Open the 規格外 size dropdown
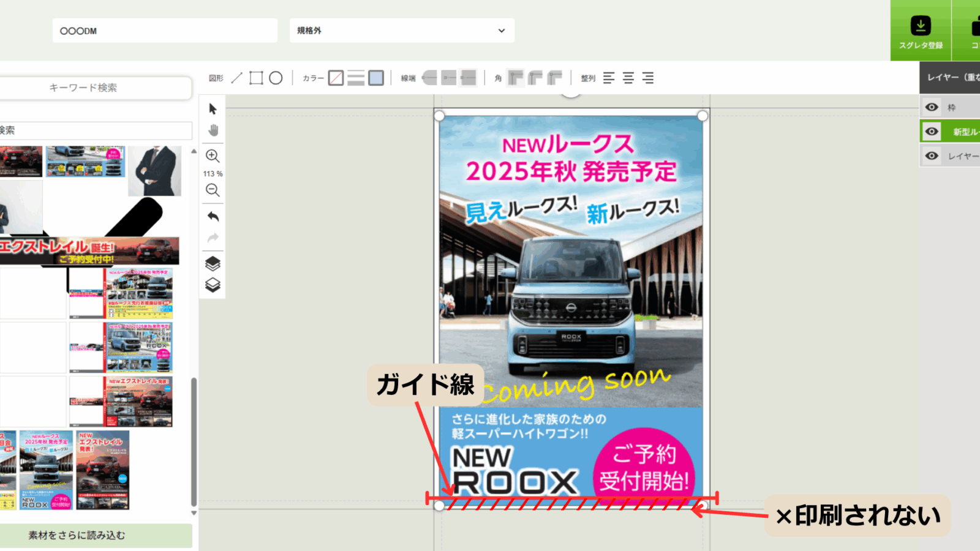Screen dimensions: 980x551 pyautogui.click(x=402, y=31)
